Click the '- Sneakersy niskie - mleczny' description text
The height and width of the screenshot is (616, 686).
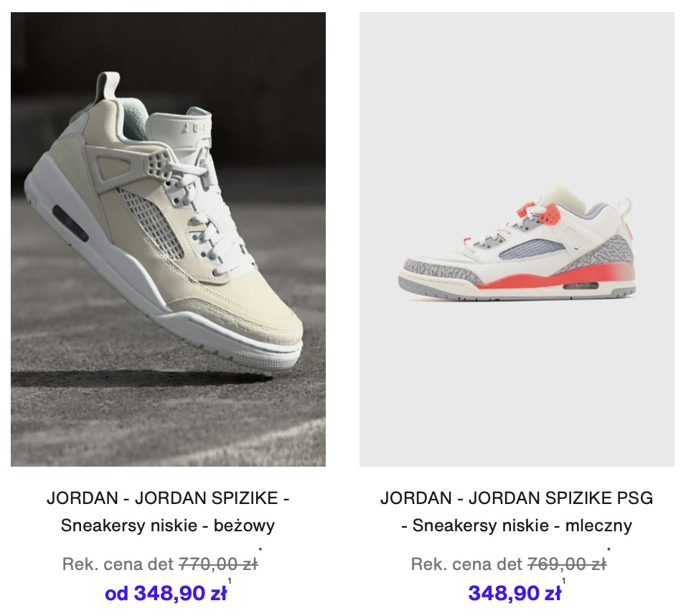tap(517, 526)
